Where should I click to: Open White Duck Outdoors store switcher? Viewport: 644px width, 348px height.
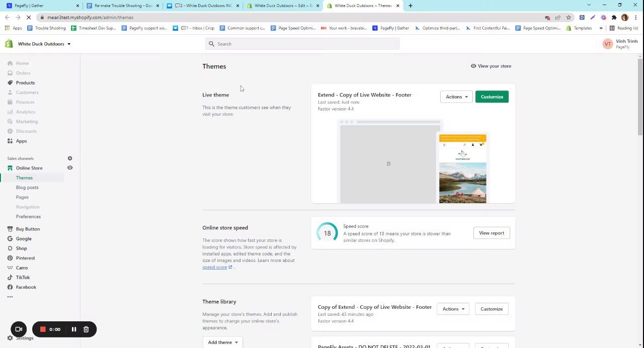[x=44, y=44]
